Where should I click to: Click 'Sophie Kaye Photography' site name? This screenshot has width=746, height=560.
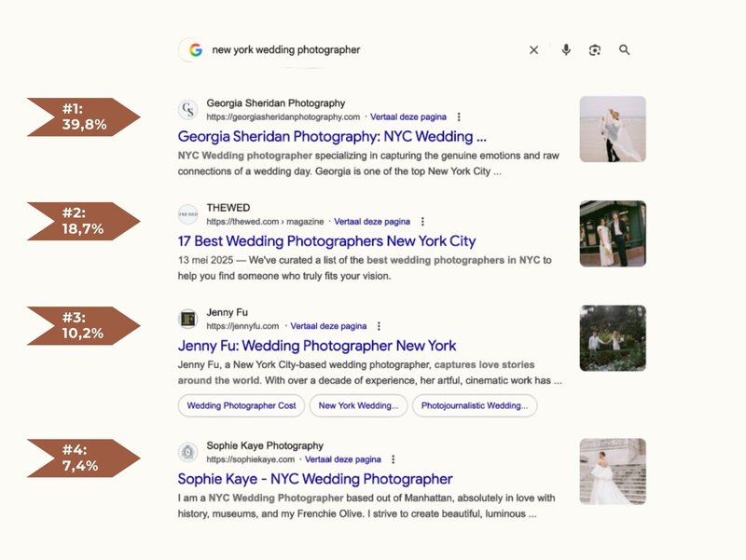click(265, 445)
